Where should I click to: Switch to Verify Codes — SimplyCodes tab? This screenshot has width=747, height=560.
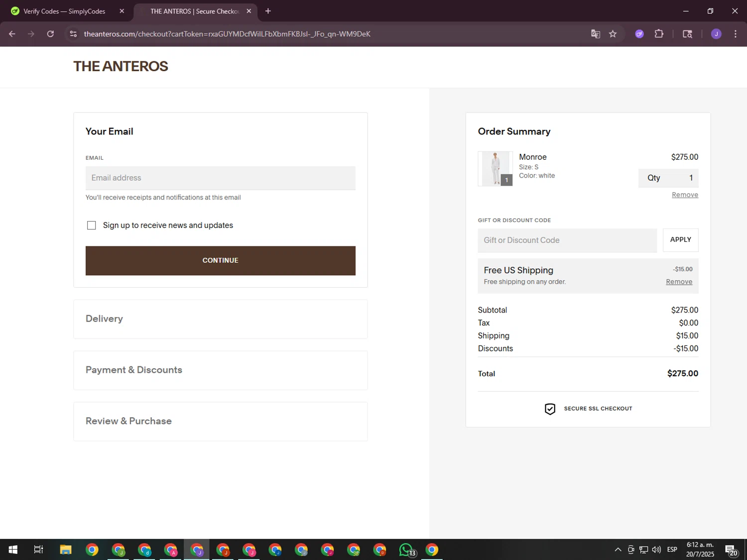[65, 11]
